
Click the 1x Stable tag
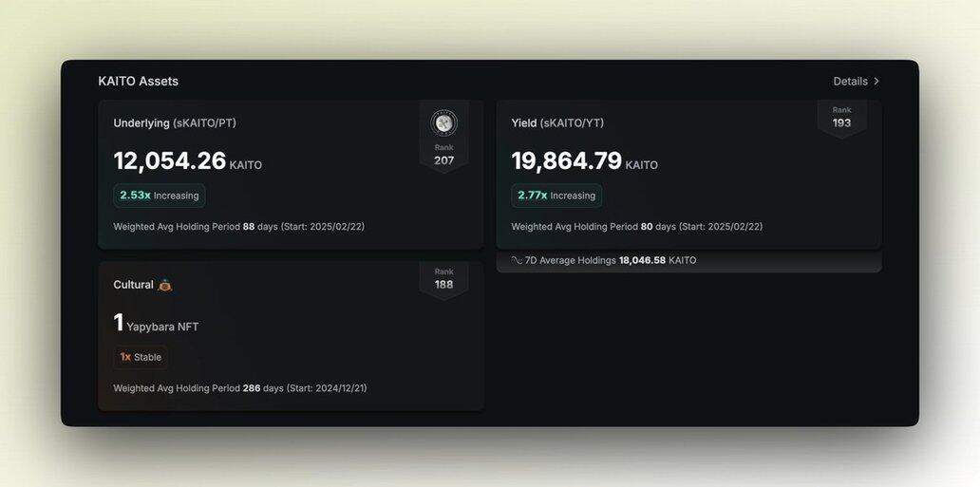tap(141, 357)
